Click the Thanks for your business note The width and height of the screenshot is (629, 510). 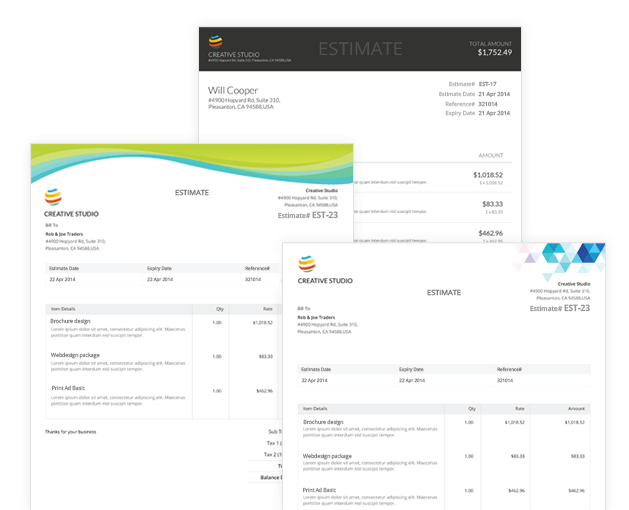[71, 432]
